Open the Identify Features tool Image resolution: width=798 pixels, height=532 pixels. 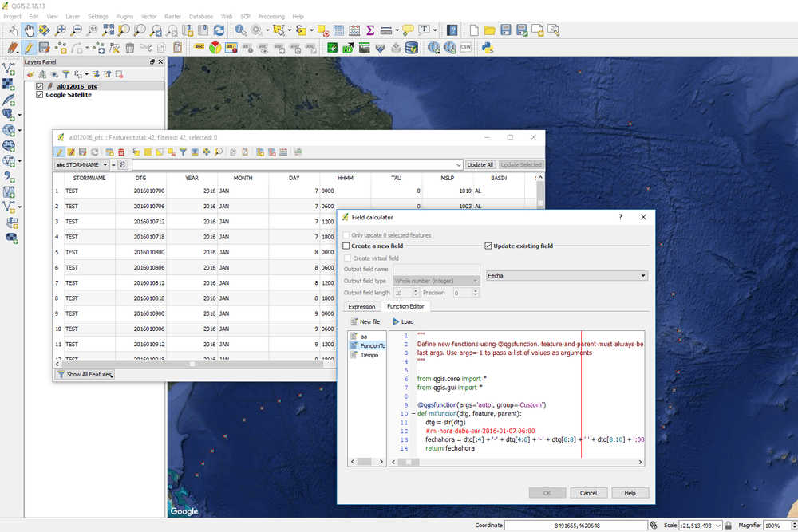pyautogui.click(x=239, y=30)
